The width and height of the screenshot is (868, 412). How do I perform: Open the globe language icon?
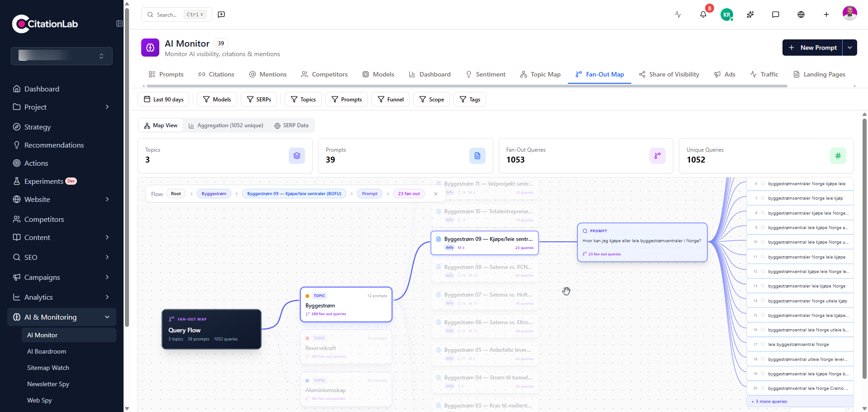pos(801,14)
